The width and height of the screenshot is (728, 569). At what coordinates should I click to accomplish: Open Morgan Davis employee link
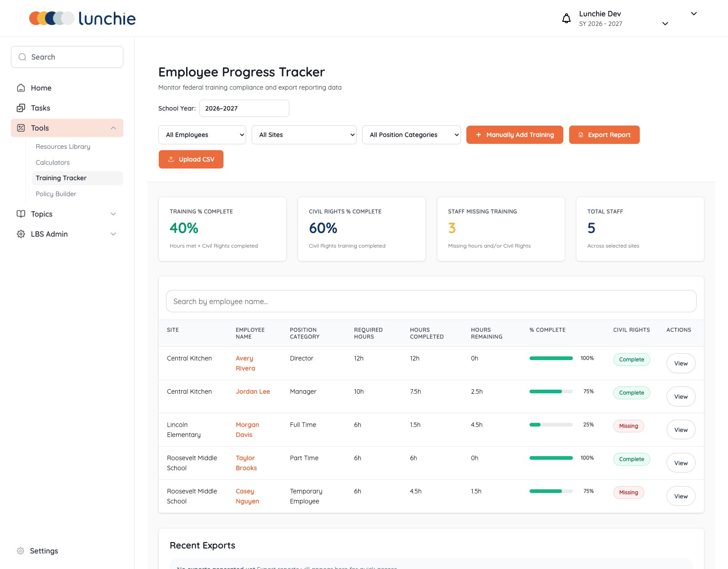coord(248,430)
